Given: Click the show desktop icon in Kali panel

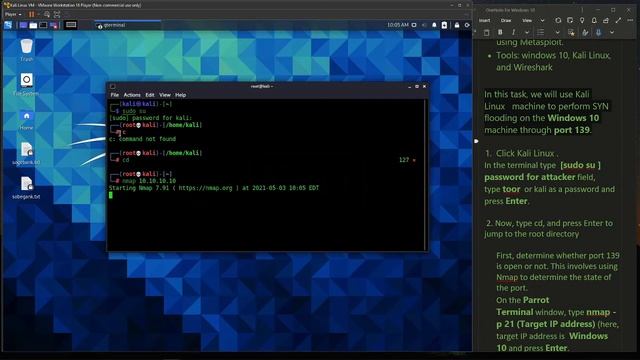Looking at the screenshot, I should coord(23,25).
